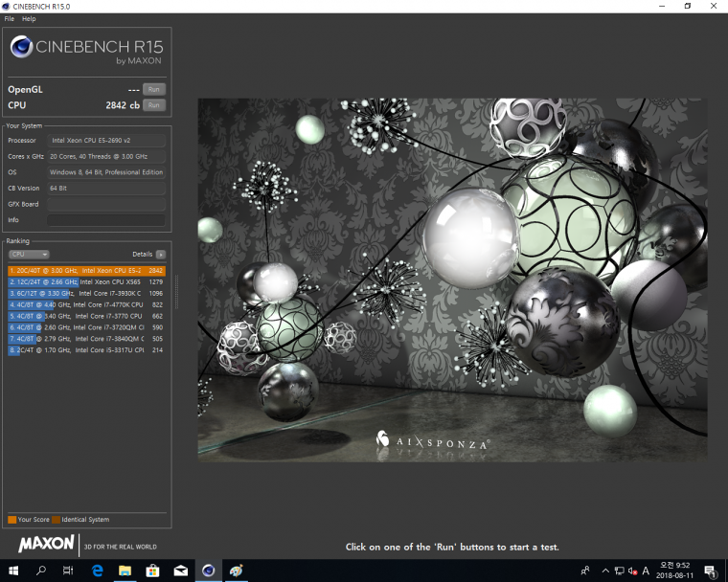Open File Explorer from taskbar
This screenshot has height=582, width=728.
125,571
